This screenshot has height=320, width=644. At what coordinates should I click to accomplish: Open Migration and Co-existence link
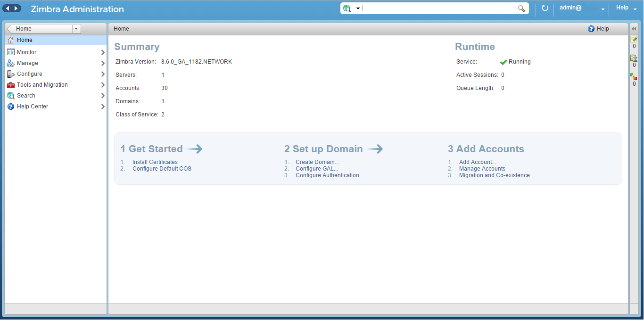click(495, 175)
